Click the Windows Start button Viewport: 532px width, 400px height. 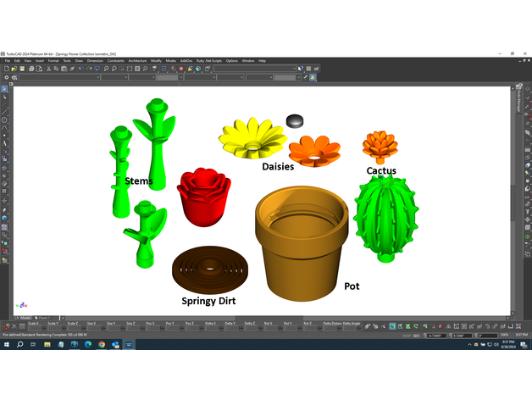click(x=4, y=346)
